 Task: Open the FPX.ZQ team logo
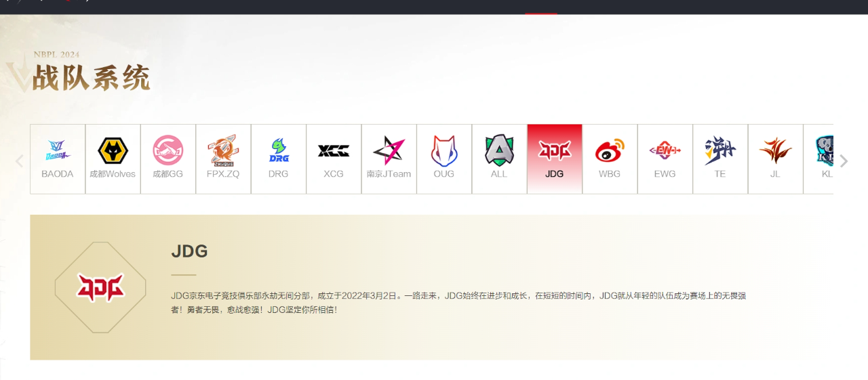pos(223,150)
